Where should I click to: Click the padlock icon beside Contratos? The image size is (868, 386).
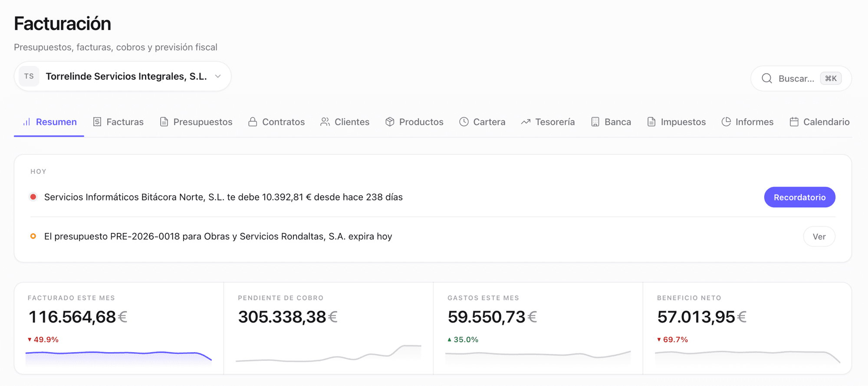pos(253,122)
